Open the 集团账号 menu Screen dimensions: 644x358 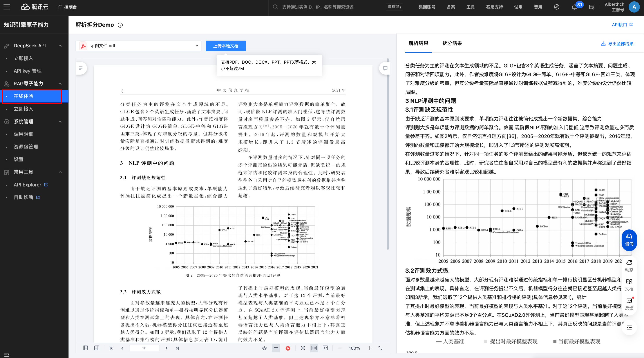pyautogui.click(x=427, y=7)
